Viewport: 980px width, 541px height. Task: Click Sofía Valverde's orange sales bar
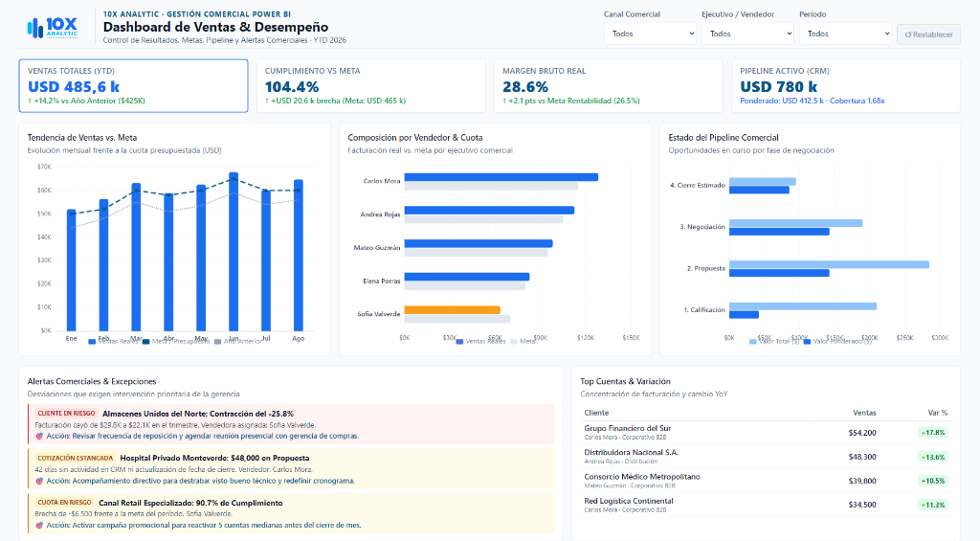click(x=453, y=309)
